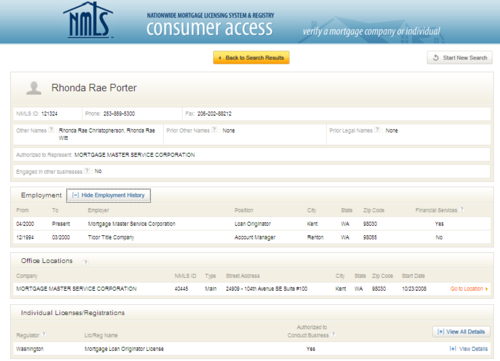Image resolution: width=500 pixels, height=361 pixels.
Task: Collapse Hide Employment History
Action: [x=108, y=195]
